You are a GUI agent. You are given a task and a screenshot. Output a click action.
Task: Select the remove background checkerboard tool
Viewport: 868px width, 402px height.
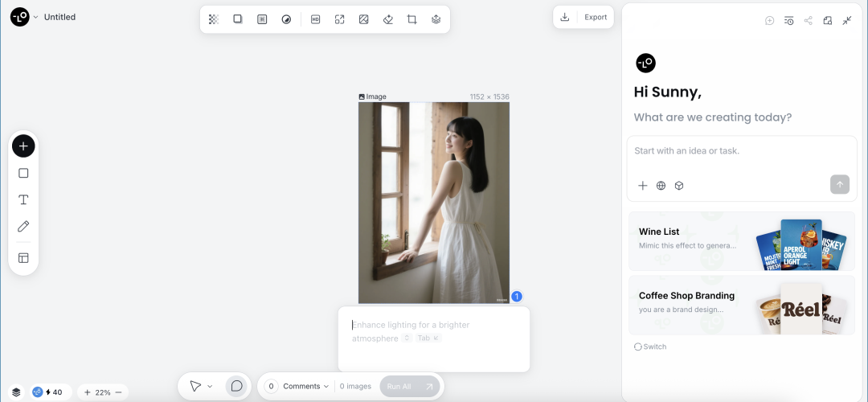(214, 19)
